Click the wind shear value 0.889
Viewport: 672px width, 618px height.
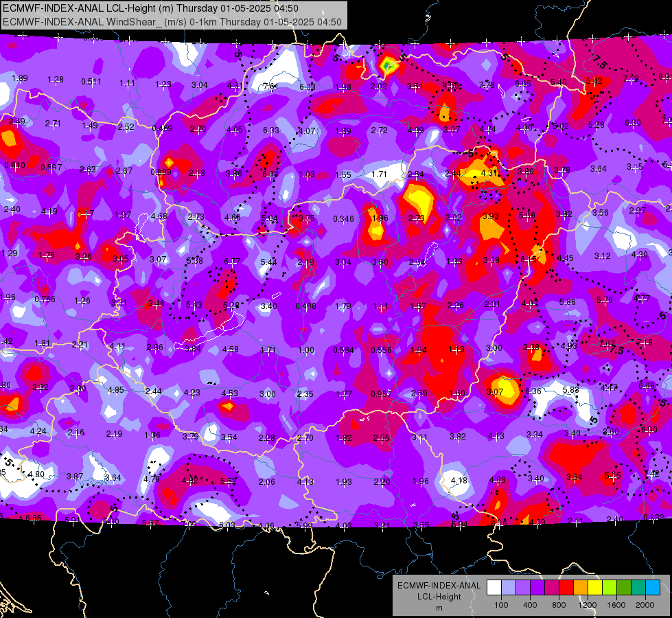161,172
